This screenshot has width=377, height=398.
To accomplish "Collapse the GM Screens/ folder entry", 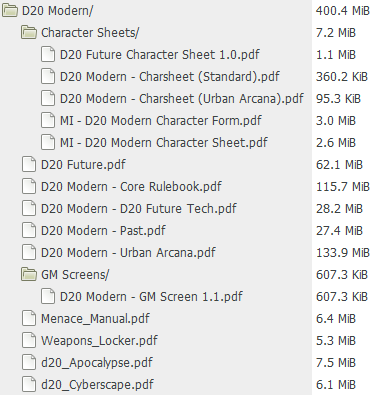I will point(75,275).
